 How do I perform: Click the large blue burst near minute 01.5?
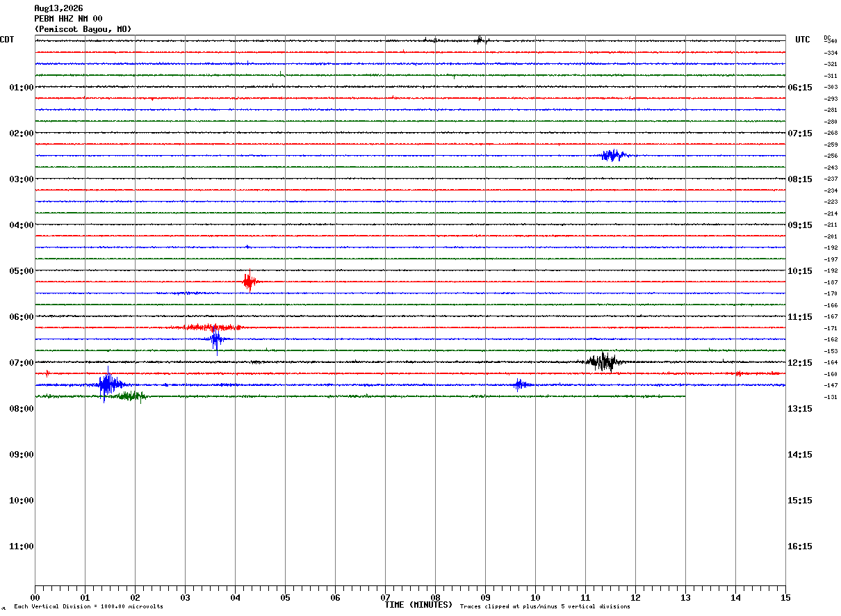coord(108,384)
